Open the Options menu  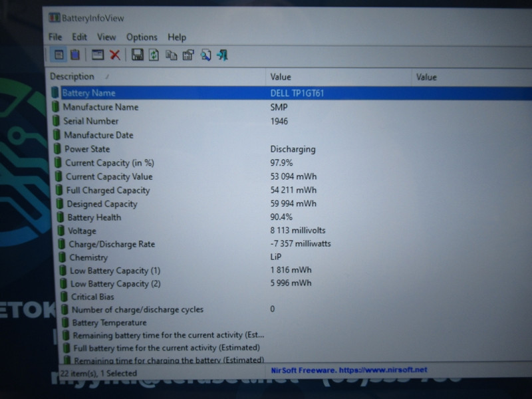[142, 37]
